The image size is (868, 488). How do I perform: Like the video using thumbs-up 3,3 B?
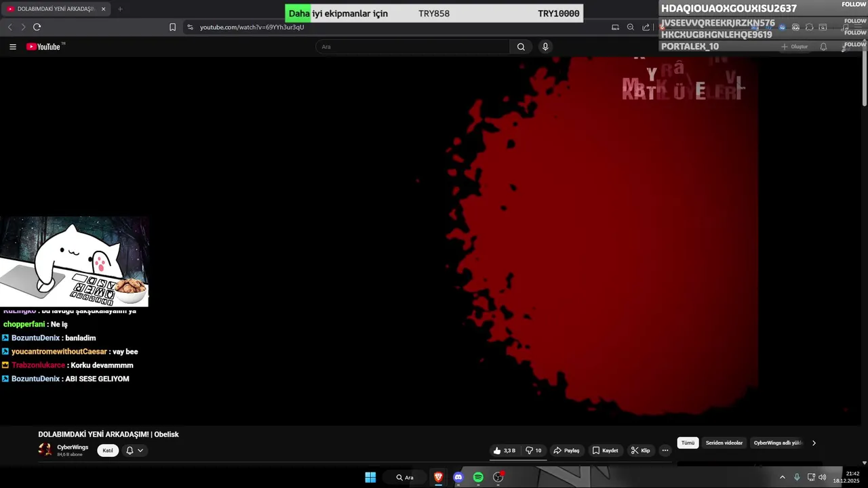(x=504, y=451)
